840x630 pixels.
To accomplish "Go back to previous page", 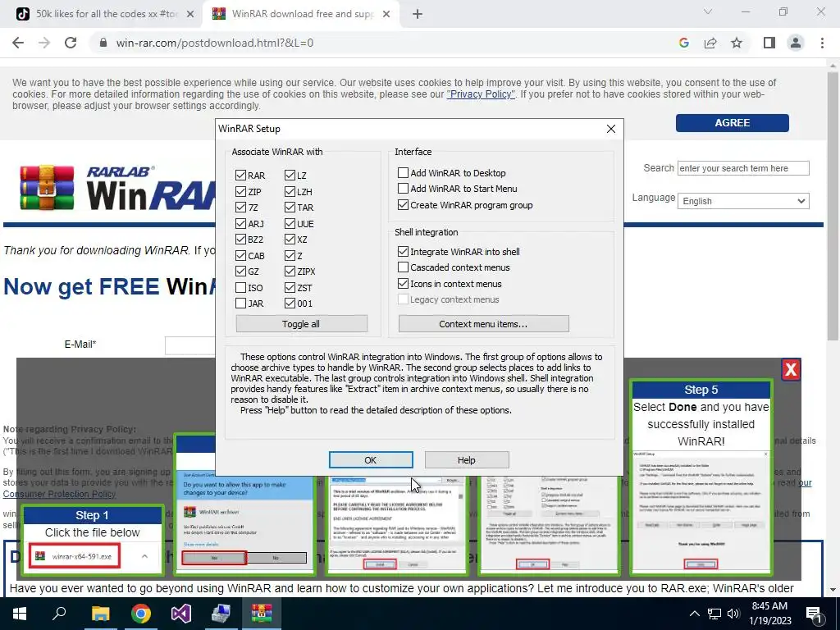I will point(18,43).
